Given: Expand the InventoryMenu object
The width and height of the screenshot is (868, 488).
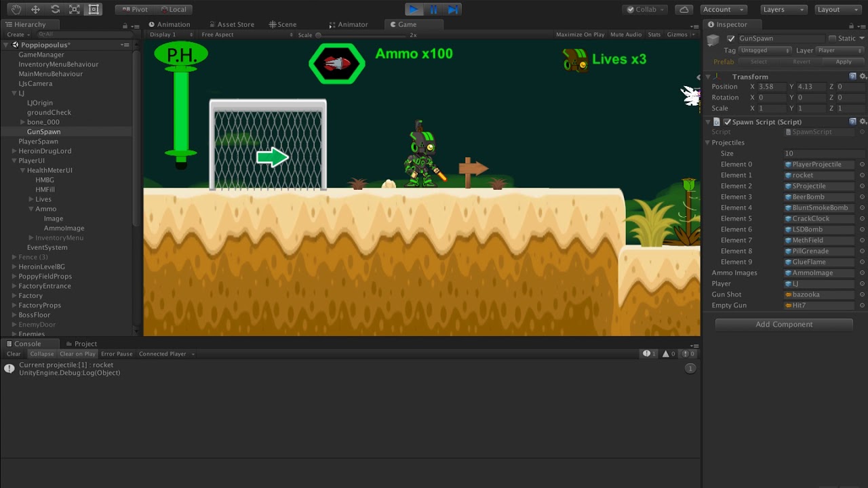Looking at the screenshot, I should point(31,238).
